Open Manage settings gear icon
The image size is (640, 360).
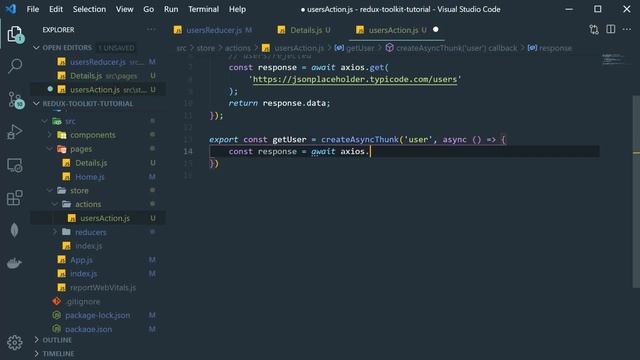(15, 342)
